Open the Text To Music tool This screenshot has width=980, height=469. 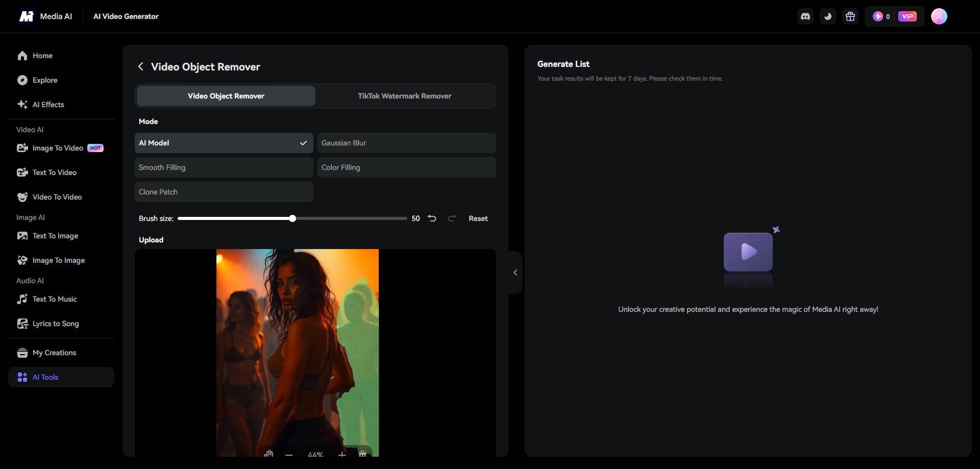tap(61, 299)
